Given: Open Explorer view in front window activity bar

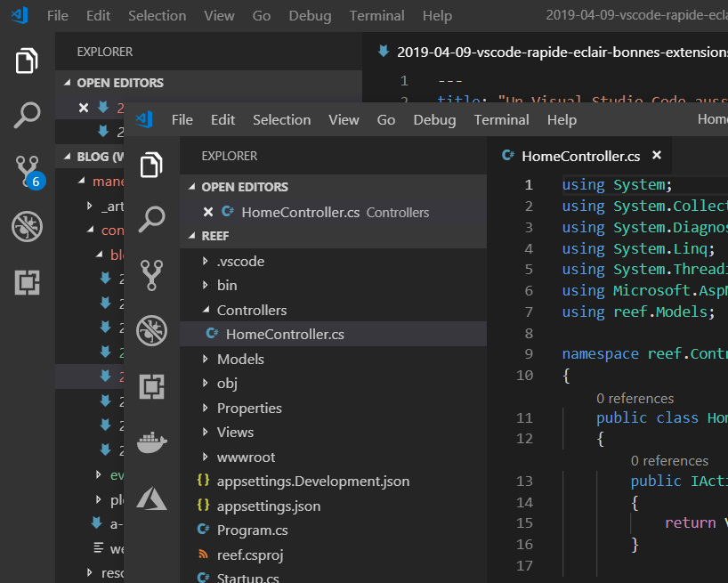Looking at the screenshot, I should click(151, 165).
